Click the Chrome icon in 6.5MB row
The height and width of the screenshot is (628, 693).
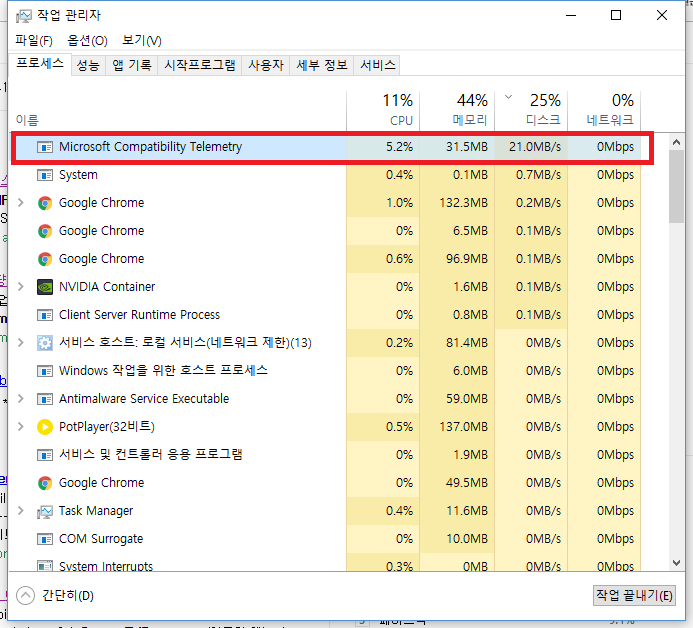45,231
